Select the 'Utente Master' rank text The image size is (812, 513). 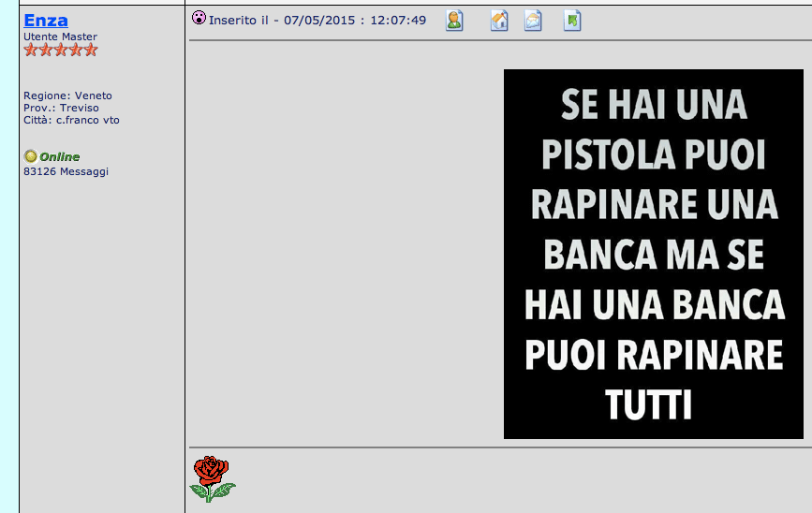point(60,37)
